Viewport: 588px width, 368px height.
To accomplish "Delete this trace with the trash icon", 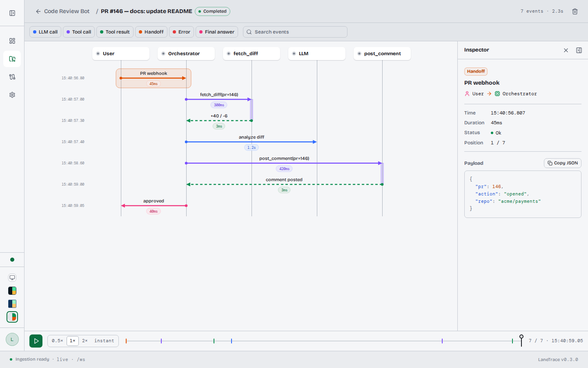I will click(x=575, y=11).
